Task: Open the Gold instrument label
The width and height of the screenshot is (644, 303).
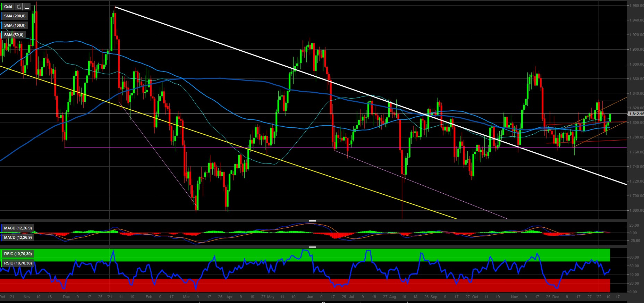Action: coord(8,7)
